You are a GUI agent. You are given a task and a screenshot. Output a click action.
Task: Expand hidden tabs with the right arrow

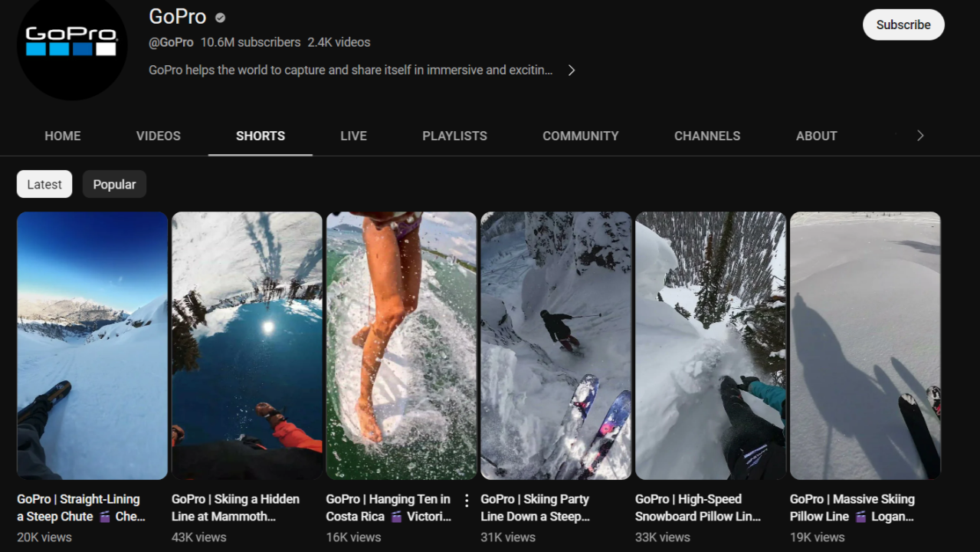coord(919,135)
